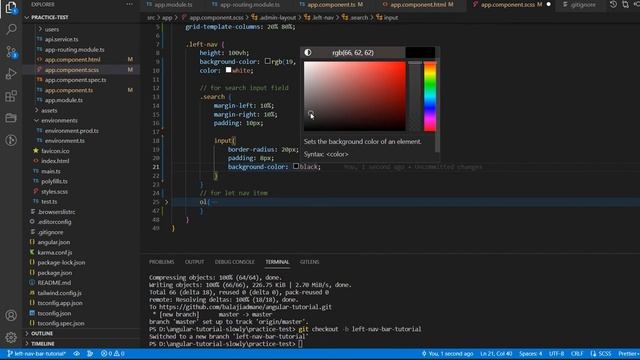Screen dimensions: 640x360
Task: Click the Prettier item in status bar
Action: coord(628,353)
